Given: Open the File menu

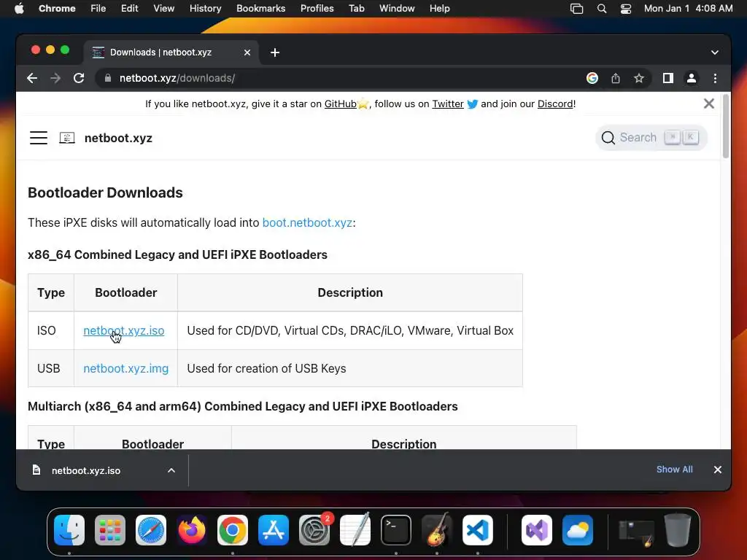Looking at the screenshot, I should [98, 8].
